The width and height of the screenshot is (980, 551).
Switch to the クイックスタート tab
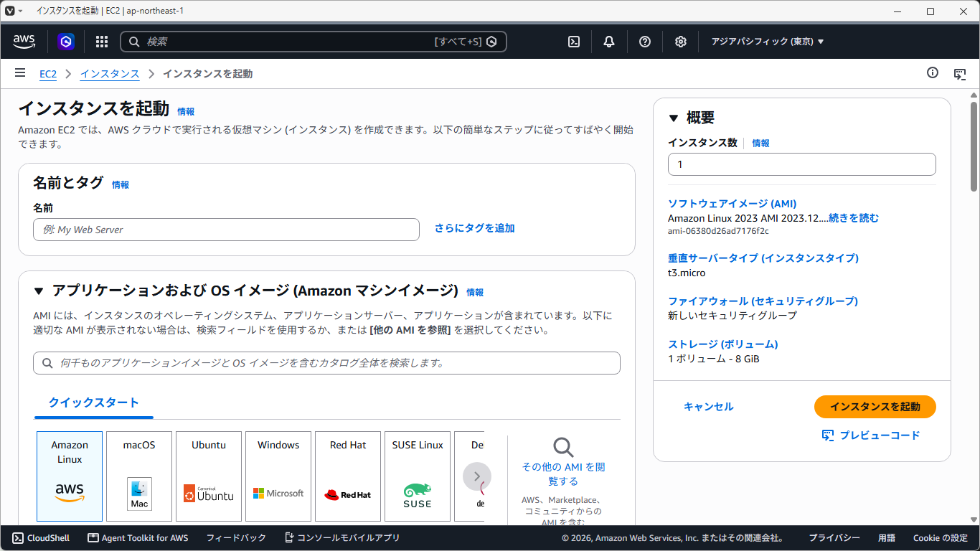tap(94, 403)
